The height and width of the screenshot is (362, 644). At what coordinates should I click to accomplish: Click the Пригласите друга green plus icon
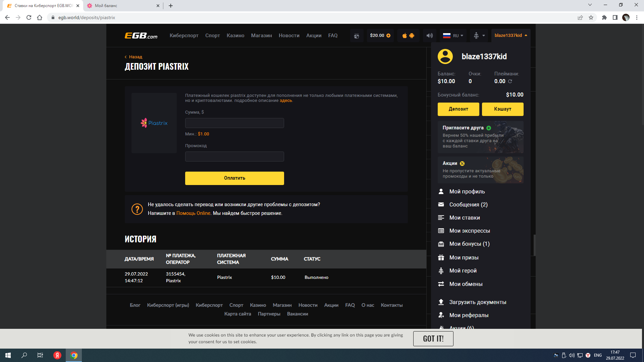489,128
